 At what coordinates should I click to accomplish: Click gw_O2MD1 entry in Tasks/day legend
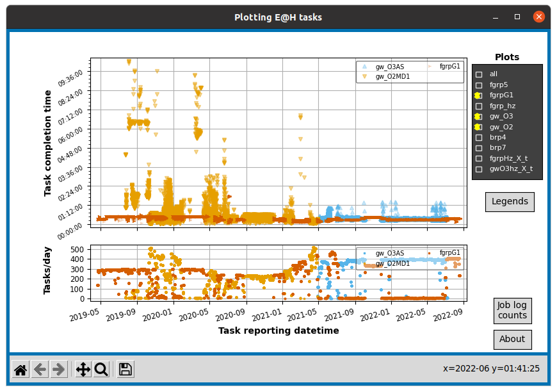[x=387, y=263]
